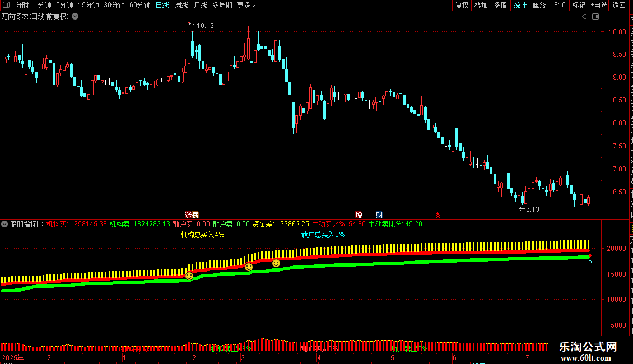Click the 标记 mark button
Viewport: 633px width, 364px height.
point(579,5)
